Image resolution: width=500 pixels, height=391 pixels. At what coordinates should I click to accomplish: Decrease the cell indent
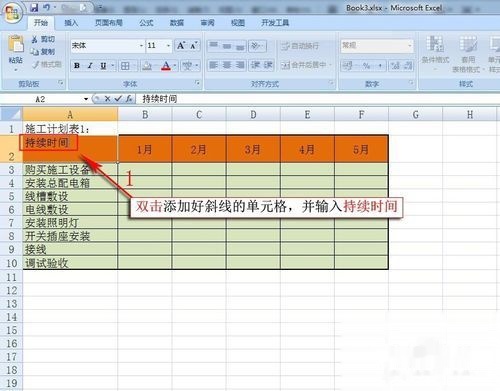click(x=255, y=65)
